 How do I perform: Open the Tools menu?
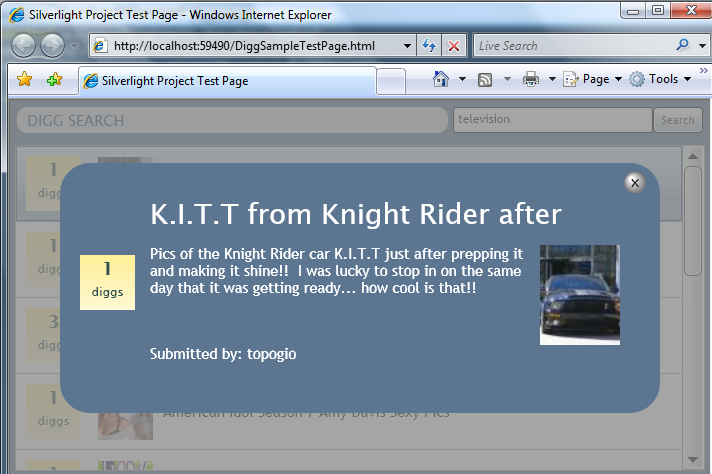(660, 79)
